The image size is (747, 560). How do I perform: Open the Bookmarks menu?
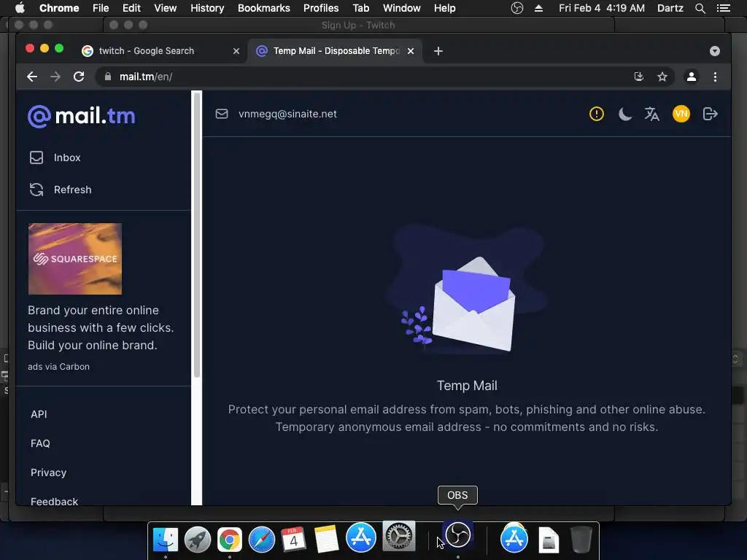(264, 8)
